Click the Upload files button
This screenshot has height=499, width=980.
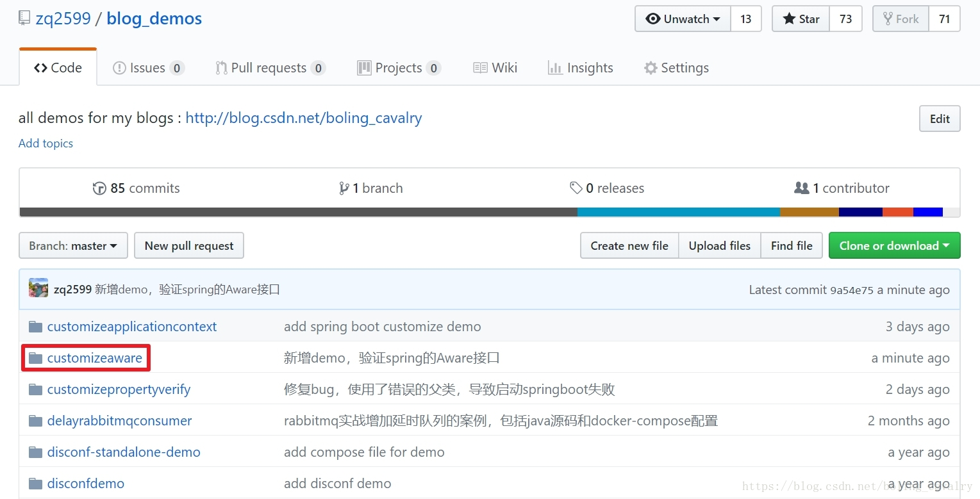pyautogui.click(x=720, y=246)
